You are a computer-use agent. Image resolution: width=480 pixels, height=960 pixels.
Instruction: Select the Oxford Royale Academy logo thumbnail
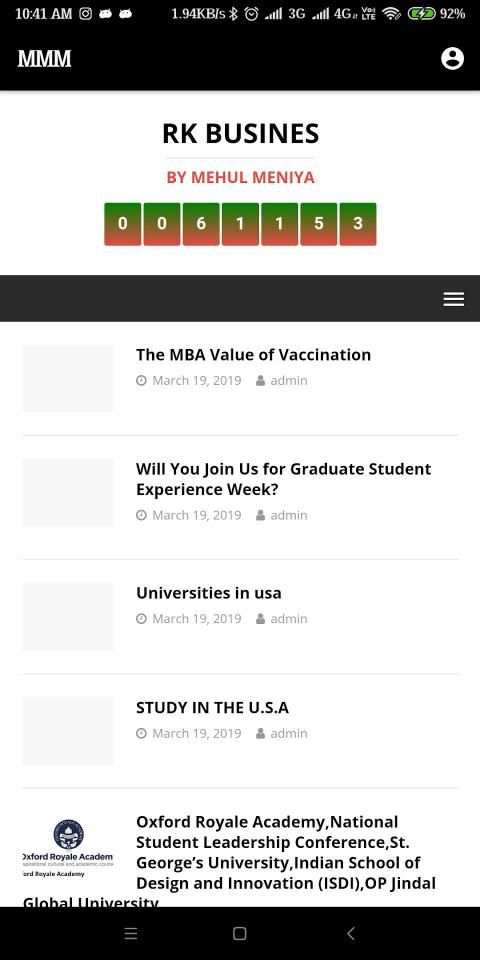coord(68,847)
